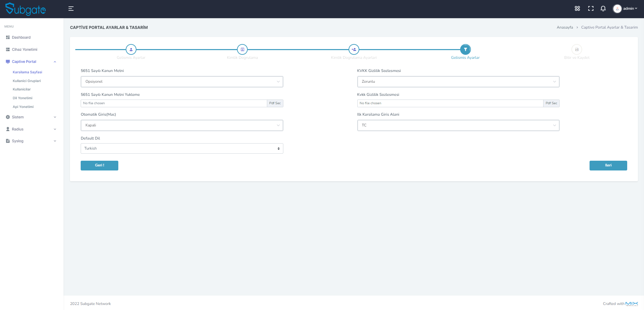
Task: Collapse the sidebar with the hamburger icon
Action: click(x=71, y=8)
